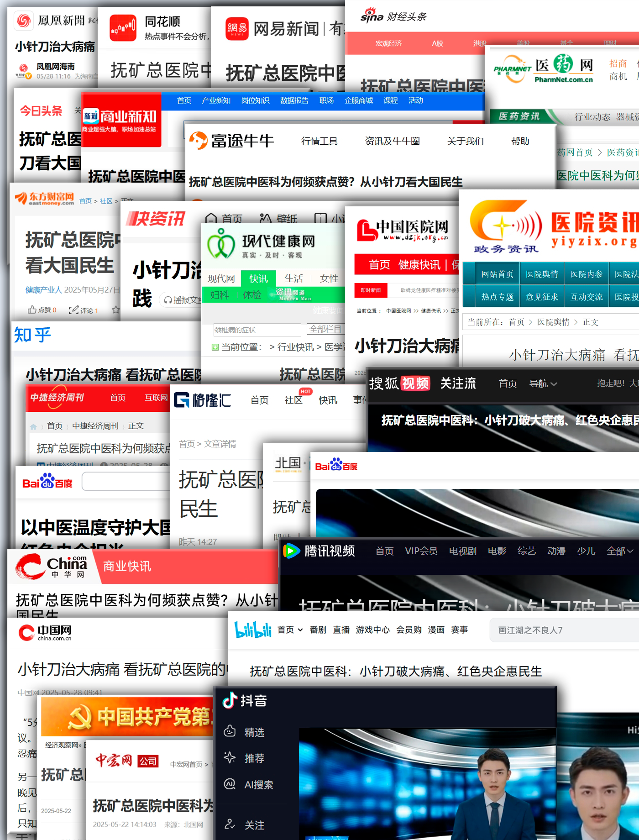Open VIP会员 on 腾讯视频 nav
Viewport: 639px width, 840px height.
pyautogui.click(x=421, y=551)
